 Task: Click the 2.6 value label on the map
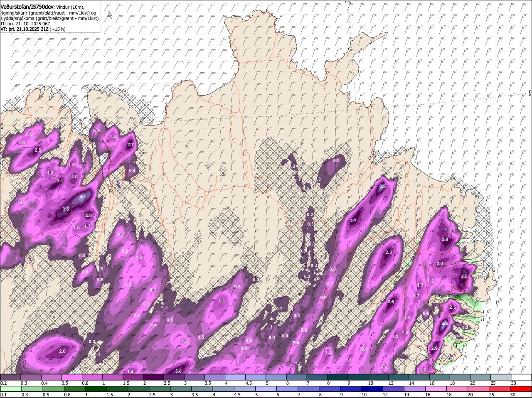[x=391, y=302]
